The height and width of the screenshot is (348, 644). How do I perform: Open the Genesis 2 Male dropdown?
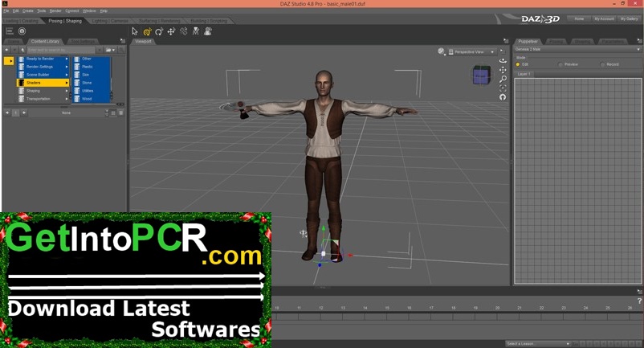click(x=577, y=49)
